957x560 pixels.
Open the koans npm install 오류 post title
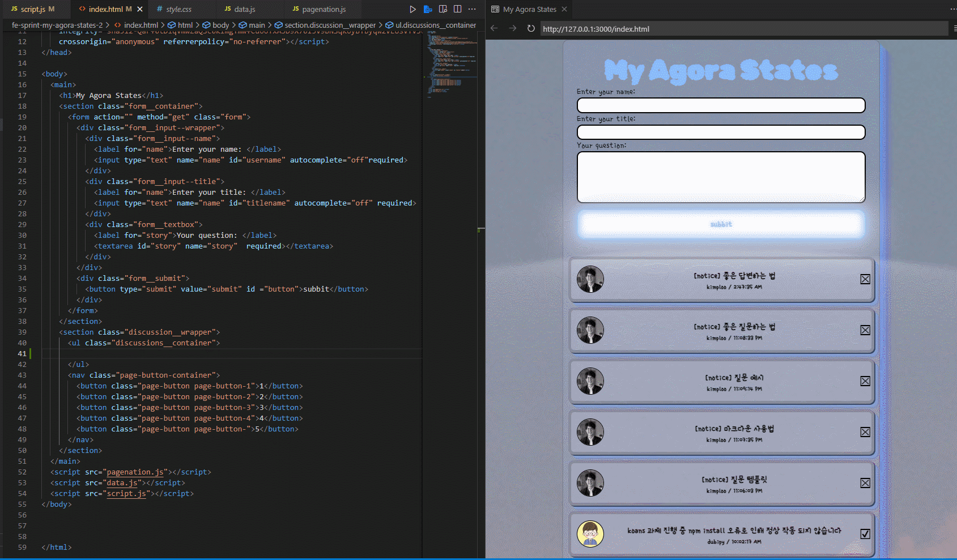coord(734,531)
